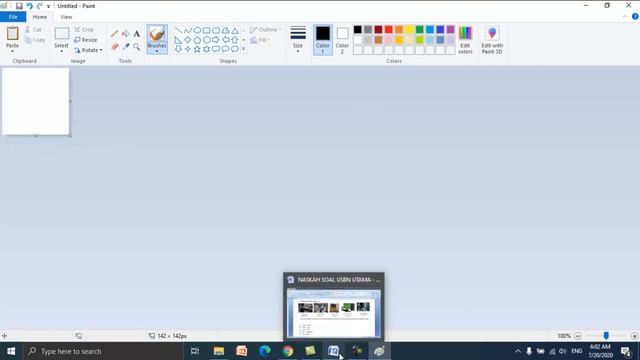Select the Pencil tool
Image resolution: width=640 pixels, height=360 pixels.
tap(114, 34)
